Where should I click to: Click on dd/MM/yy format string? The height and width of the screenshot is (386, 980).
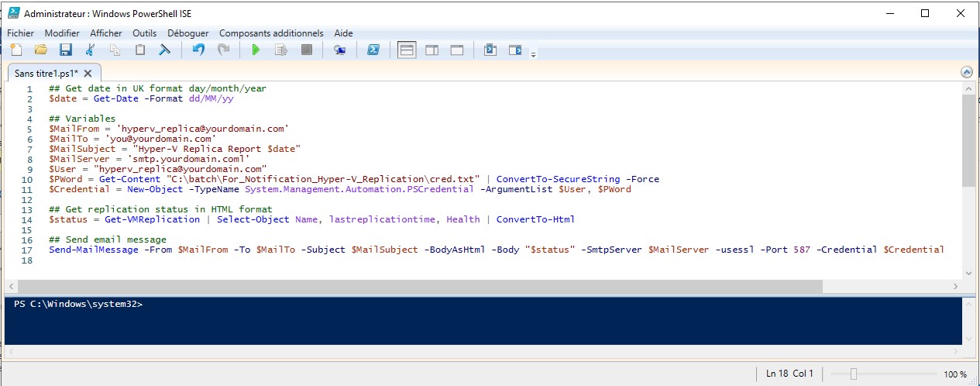click(211, 98)
